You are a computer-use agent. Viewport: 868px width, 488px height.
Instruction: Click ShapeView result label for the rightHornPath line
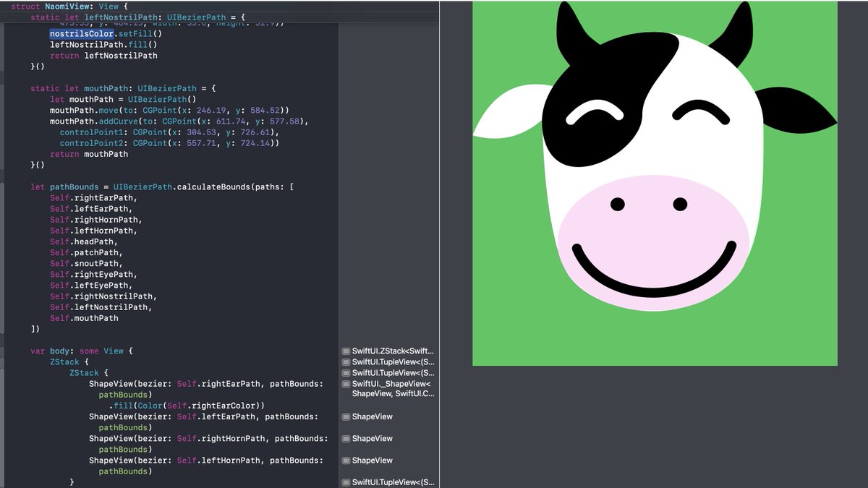pyautogui.click(x=373, y=439)
